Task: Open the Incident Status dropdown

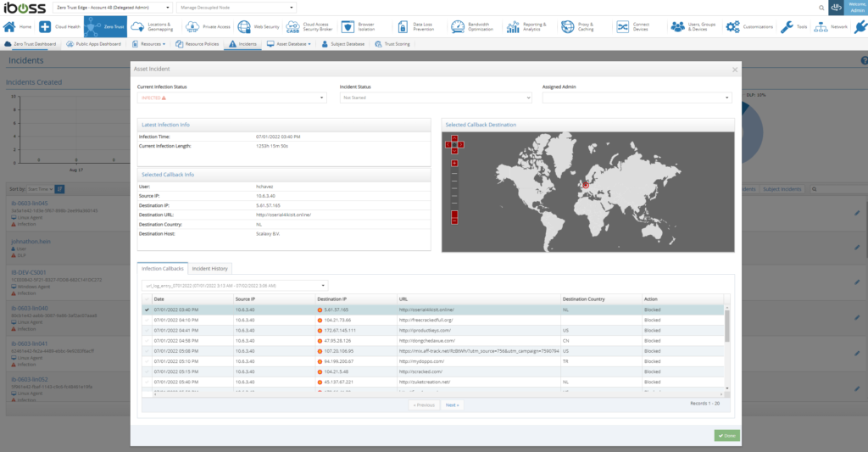Action: tap(436, 98)
